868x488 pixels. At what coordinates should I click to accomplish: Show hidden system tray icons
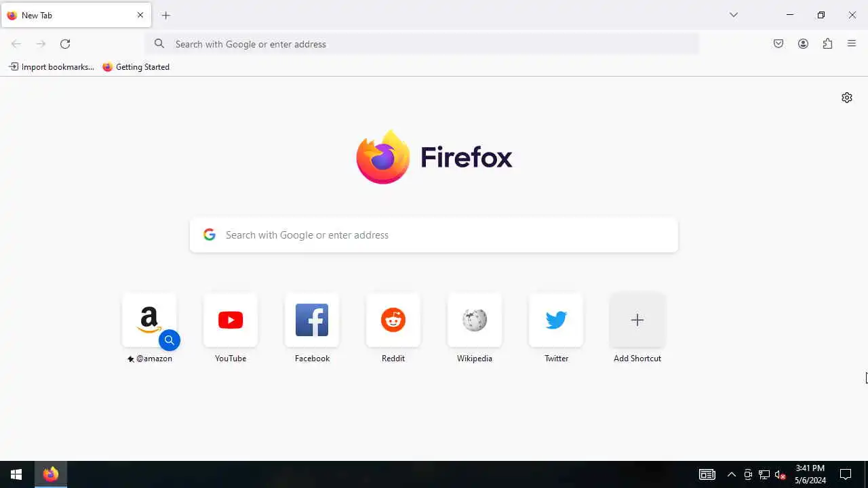(x=732, y=474)
